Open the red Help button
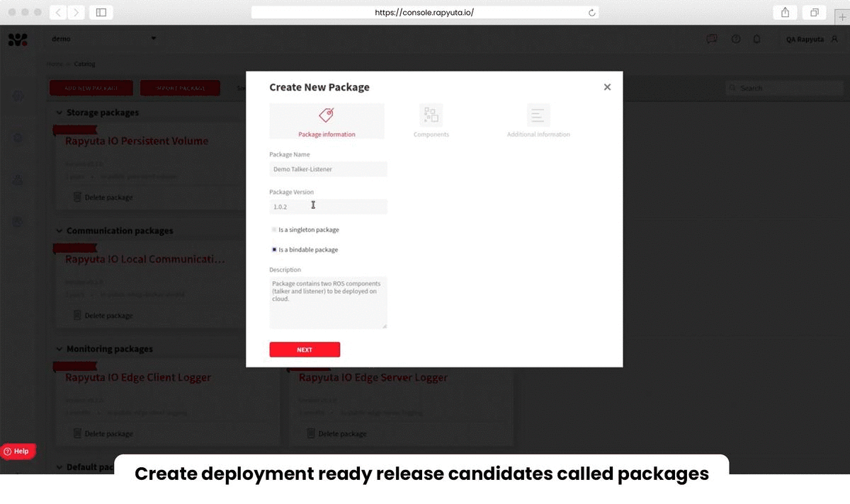The height and width of the screenshot is (504, 850). coord(18,451)
